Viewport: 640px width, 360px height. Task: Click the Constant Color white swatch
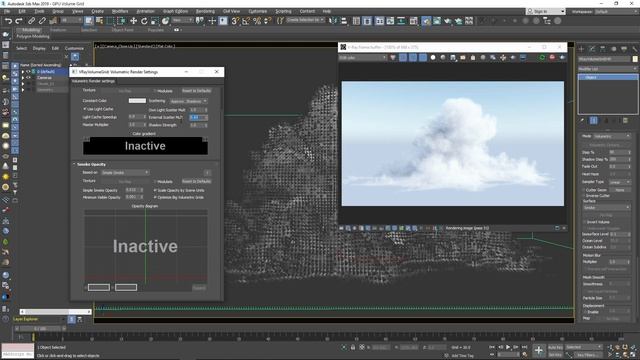pyautogui.click(x=137, y=100)
